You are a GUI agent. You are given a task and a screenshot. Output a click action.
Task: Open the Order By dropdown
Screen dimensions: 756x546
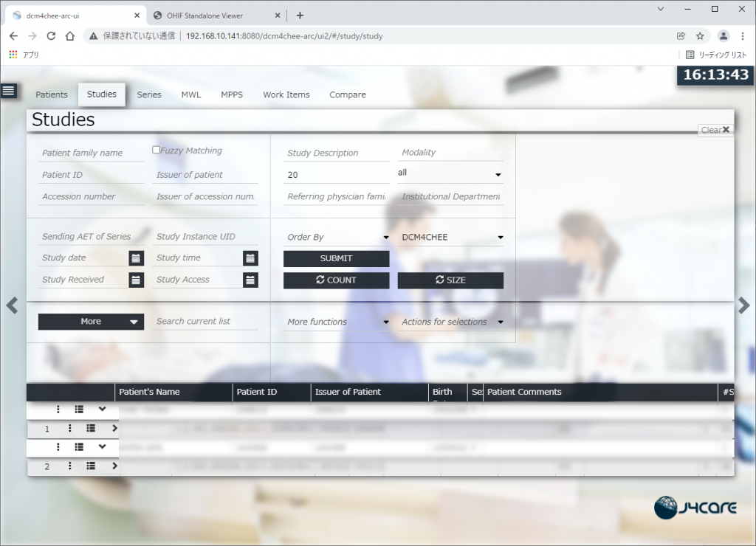337,238
